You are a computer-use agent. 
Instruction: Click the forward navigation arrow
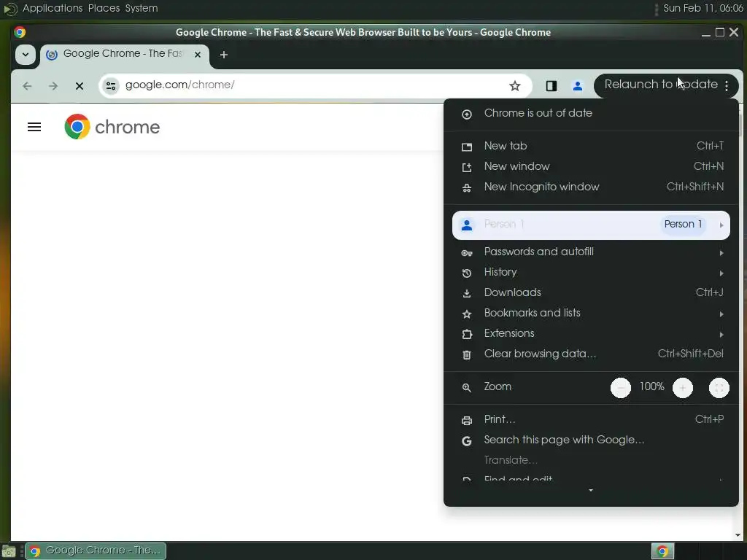pos(53,86)
